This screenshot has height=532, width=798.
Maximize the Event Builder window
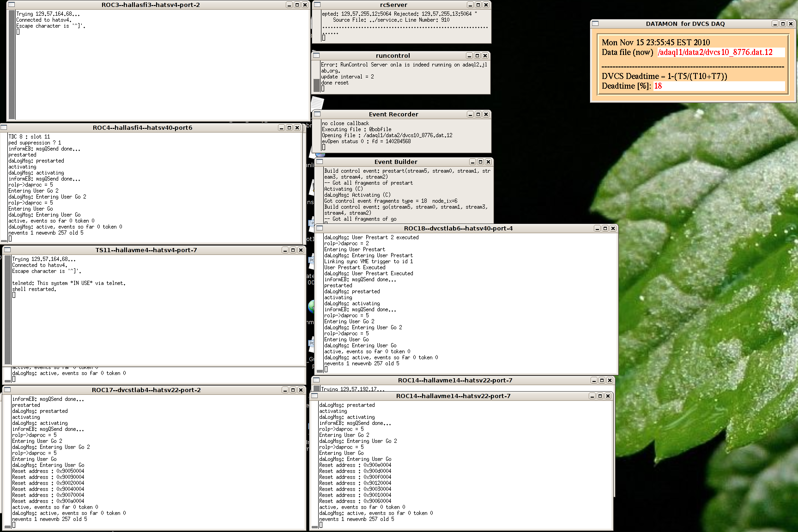480,162
